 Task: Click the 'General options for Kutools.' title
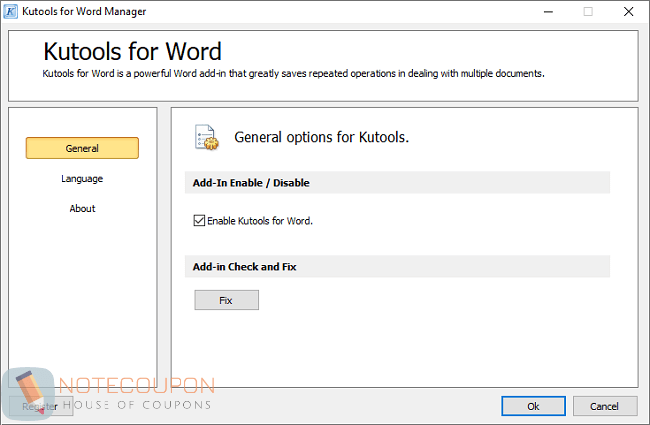[322, 137]
